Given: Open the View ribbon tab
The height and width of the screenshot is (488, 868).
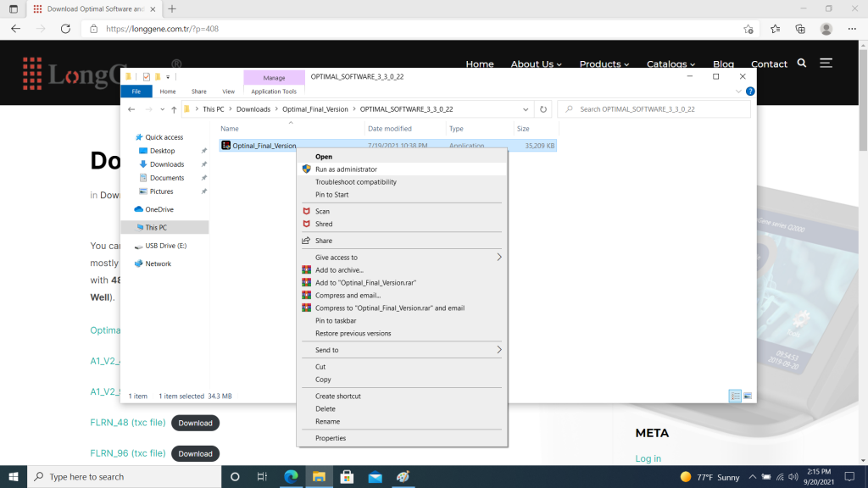Looking at the screenshot, I should pos(228,91).
